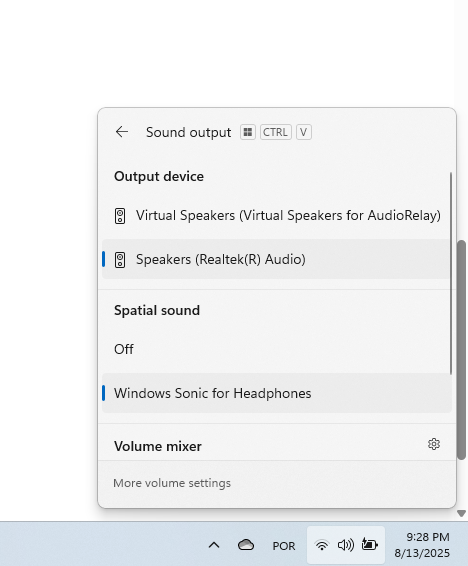The width and height of the screenshot is (468, 566).
Task: Open the POR input language switcher
Action: [x=284, y=546]
